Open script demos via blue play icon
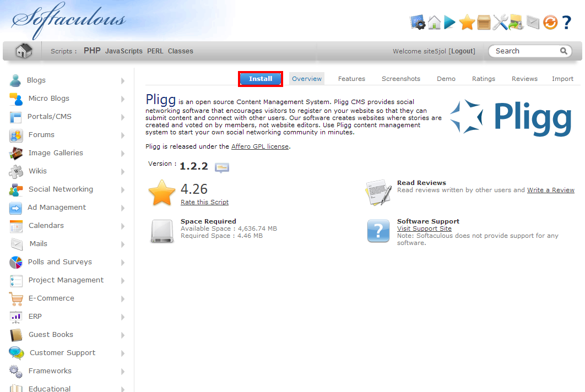Viewport: 585px width, 392px height. point(449,23)
